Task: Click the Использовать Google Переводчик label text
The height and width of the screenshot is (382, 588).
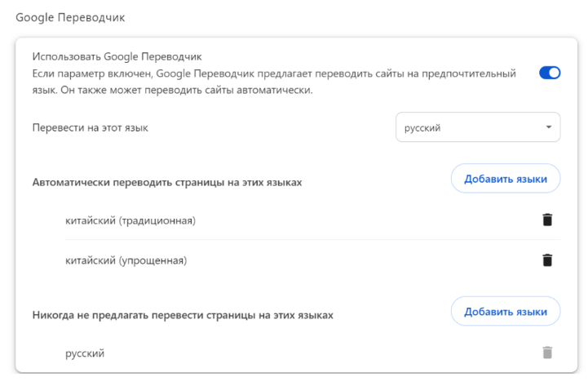Action: 117,57
